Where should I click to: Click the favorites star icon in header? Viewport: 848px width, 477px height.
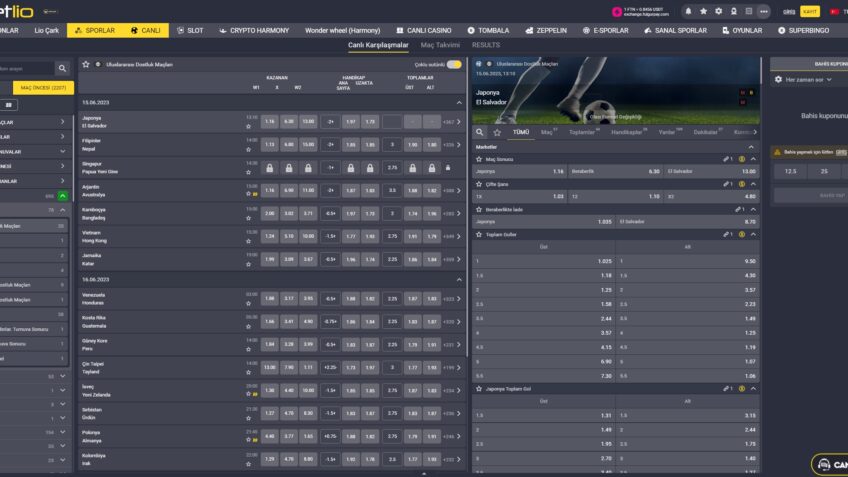[703, 11]
